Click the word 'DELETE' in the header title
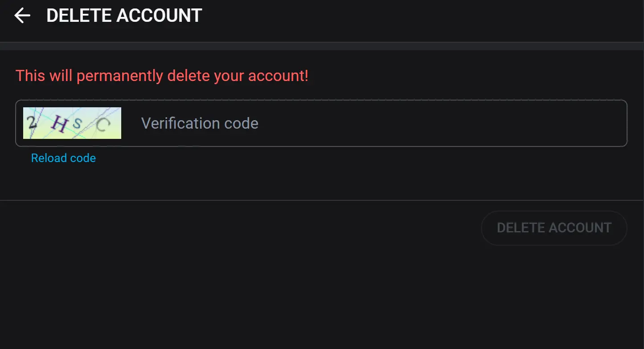The height and width of the screenshot is (349, 644). 80,16
